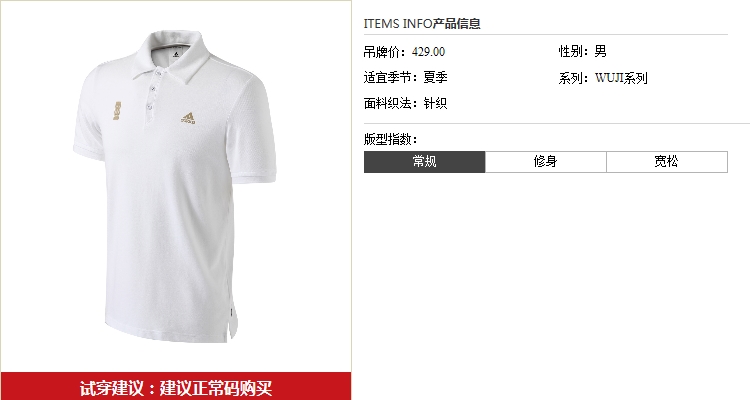The height and width of the screenshot is (400, 750).
Task: Click the 适宜季节: 夏季 season field
Action: click(x=406, y=78)
